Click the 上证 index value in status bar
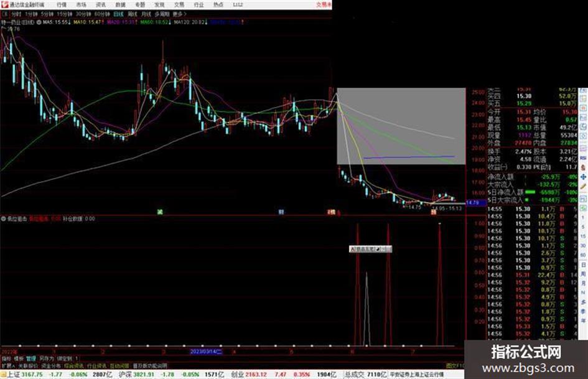Image resolution: width=588 pixels, height=379 pixels. coord(32,375)
